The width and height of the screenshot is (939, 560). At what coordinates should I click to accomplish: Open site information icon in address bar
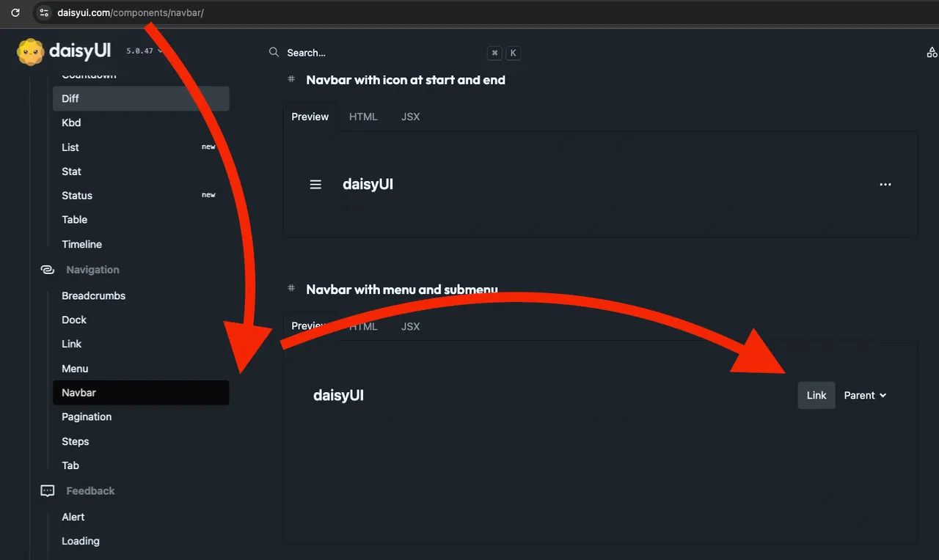[44, 12]
